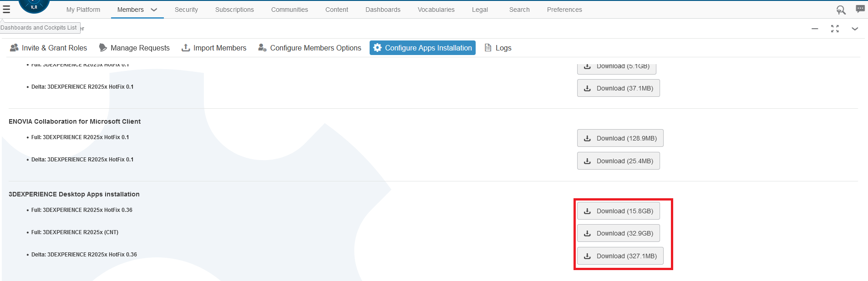Open the Logs section
Screen dimensions: 868x281
pos(498,48)
